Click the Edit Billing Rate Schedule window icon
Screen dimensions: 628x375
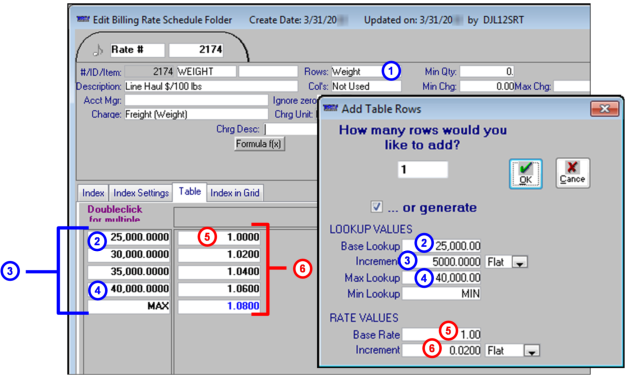[x=83, y=19]
